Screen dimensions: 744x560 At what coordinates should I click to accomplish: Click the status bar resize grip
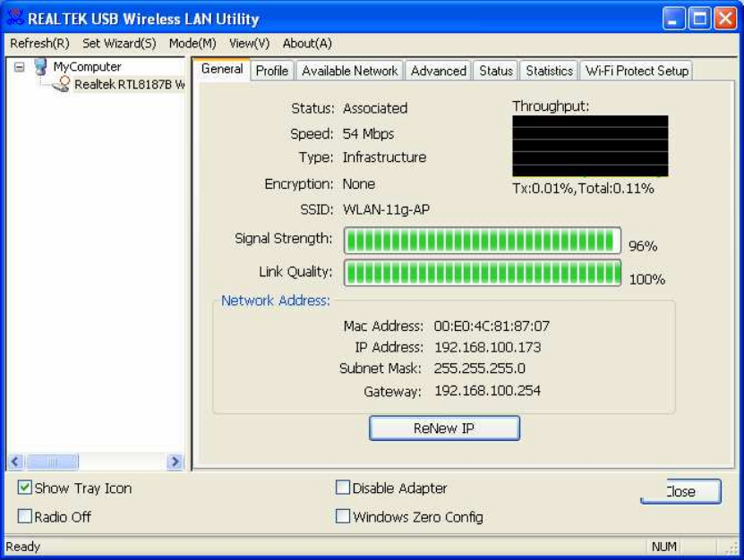click(x=732, y=548)
